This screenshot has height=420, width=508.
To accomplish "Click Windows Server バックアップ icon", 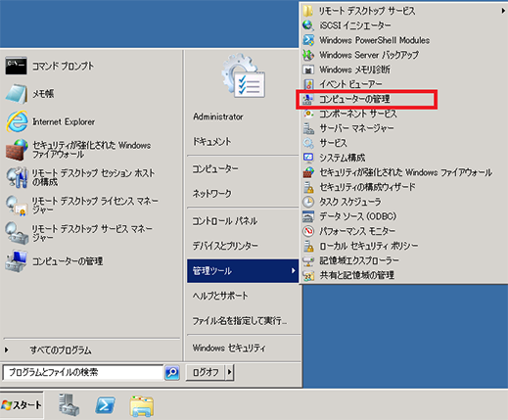I will pyautogui.click(x=308, y=55).
